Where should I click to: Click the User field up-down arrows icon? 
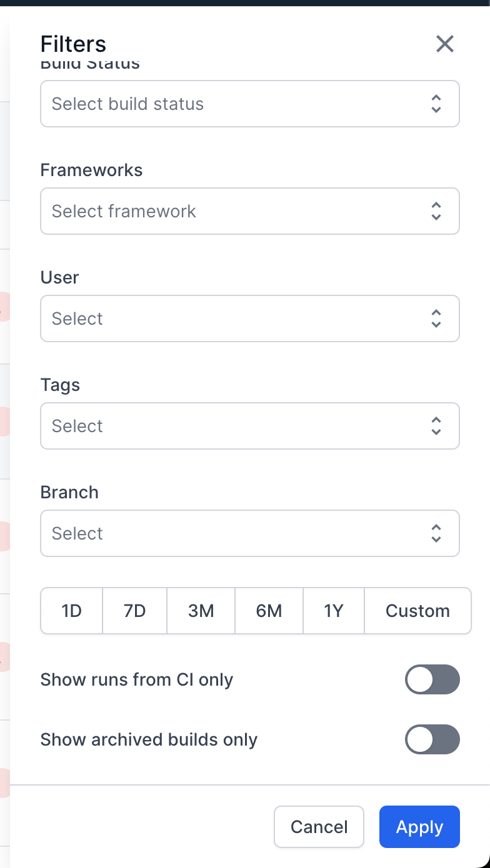[x=436, y=318]
